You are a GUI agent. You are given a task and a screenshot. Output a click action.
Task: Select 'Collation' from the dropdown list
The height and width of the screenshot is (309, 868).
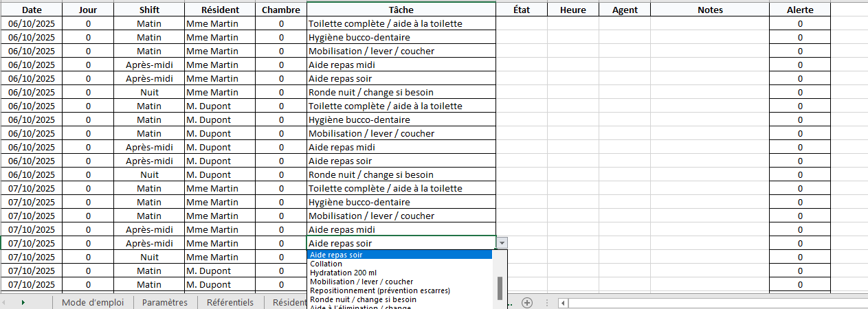tap(326, 264)
